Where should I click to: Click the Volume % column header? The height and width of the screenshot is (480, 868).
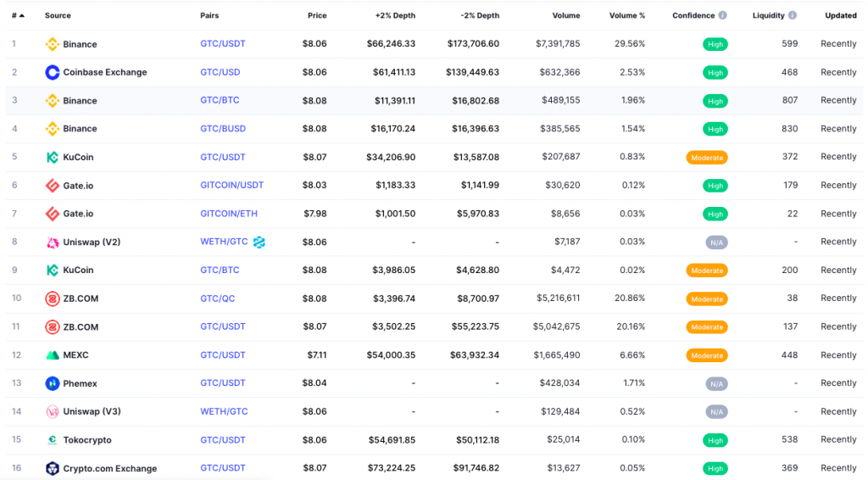[x=626, y=15]
